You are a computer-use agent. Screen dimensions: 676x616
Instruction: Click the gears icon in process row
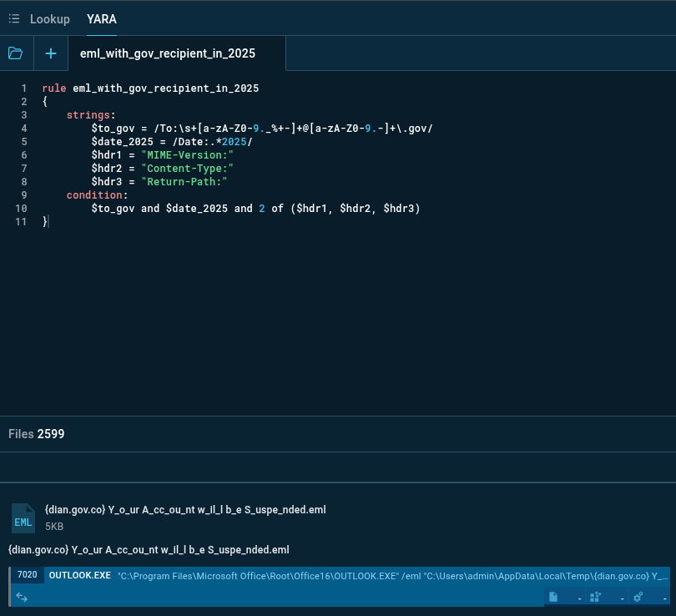pyautogui.click(x=638, y=597)
